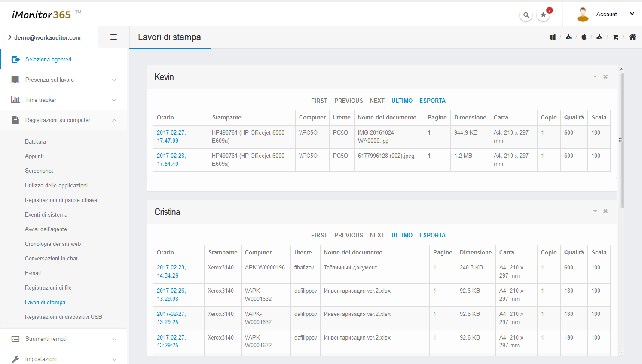
Task: Collapse the Kevin panel with its arrow
Action: tap(595, 77)
